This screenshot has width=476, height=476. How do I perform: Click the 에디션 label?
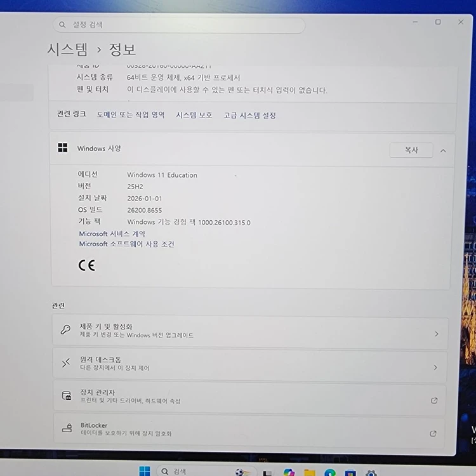click(x=88, y=175)
